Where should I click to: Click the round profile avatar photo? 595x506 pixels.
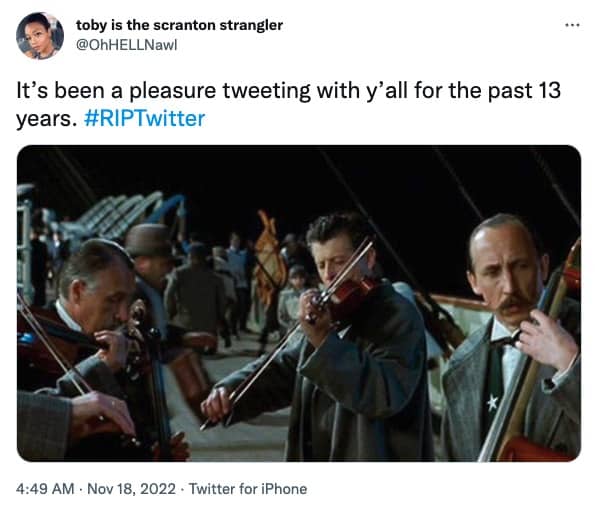click(39, 36)
